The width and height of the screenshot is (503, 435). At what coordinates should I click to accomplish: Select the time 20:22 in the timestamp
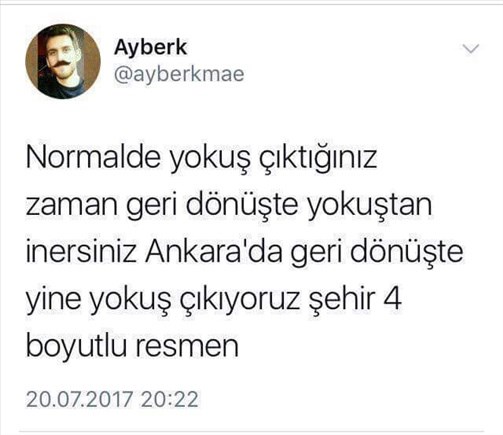point(170,399)
